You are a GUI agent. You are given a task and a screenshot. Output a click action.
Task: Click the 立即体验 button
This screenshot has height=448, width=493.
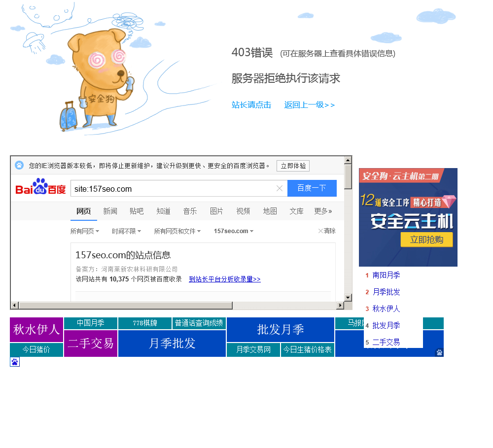tap(293, 166)
